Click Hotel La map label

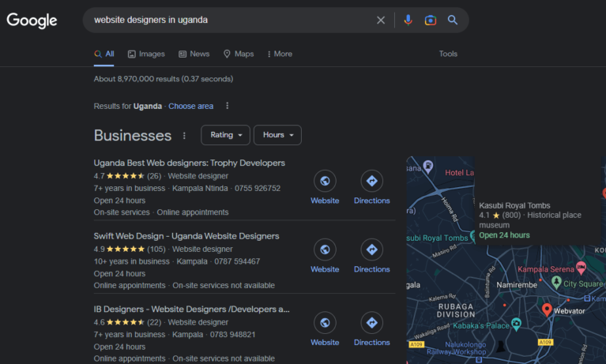(x=459, y=173)
